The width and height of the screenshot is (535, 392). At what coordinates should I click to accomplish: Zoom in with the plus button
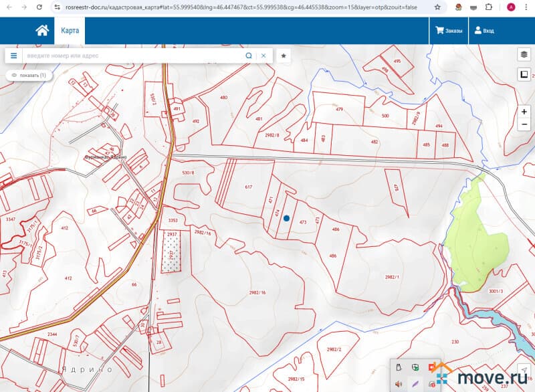524,112
